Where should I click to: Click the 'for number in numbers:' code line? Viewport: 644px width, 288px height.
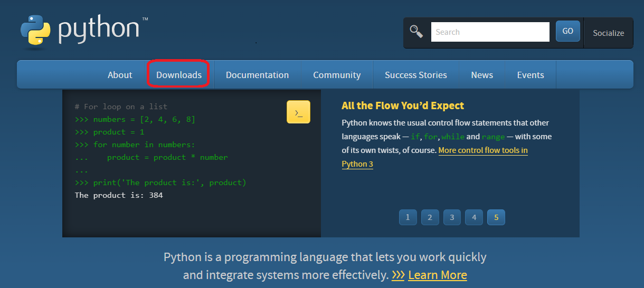135,145
